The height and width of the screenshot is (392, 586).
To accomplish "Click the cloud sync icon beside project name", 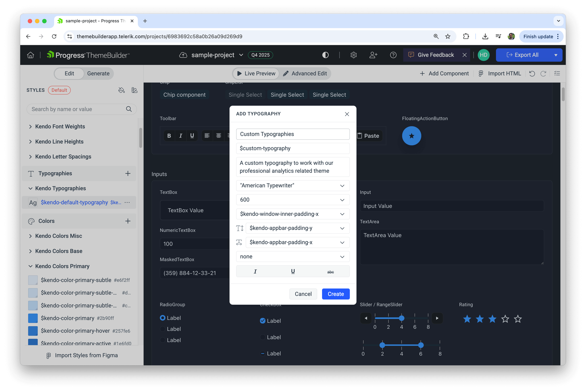I will pyautogui.click(x=183, y=55).
